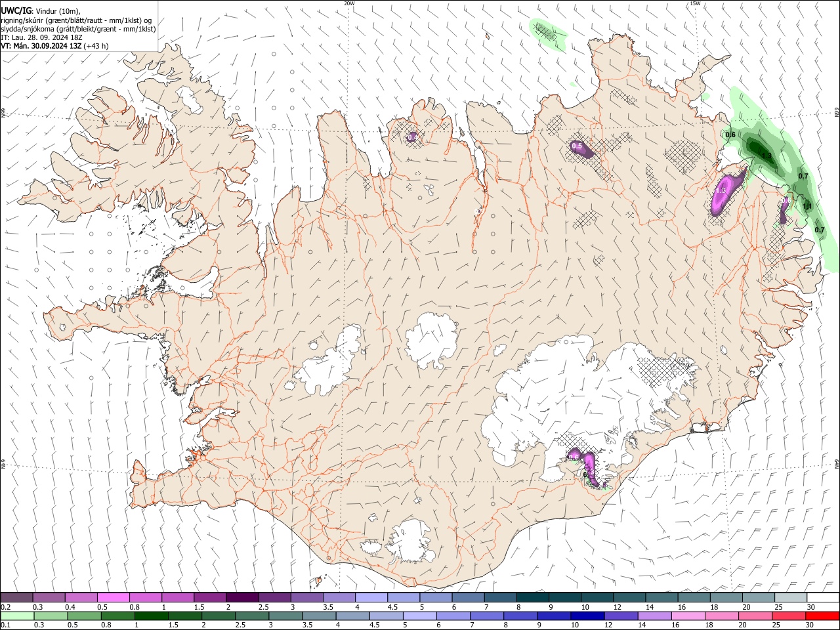The width and height of the screenshot is (840, 630).
Task: Click the '0.2' label under the snow legend
Action: coord(6,607)
